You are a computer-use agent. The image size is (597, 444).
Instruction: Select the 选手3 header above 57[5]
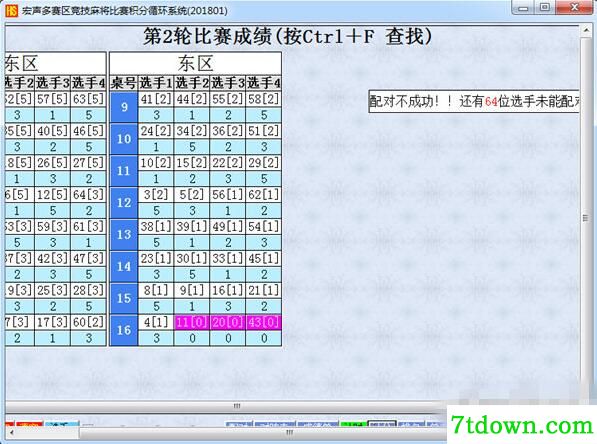point(53,83)
